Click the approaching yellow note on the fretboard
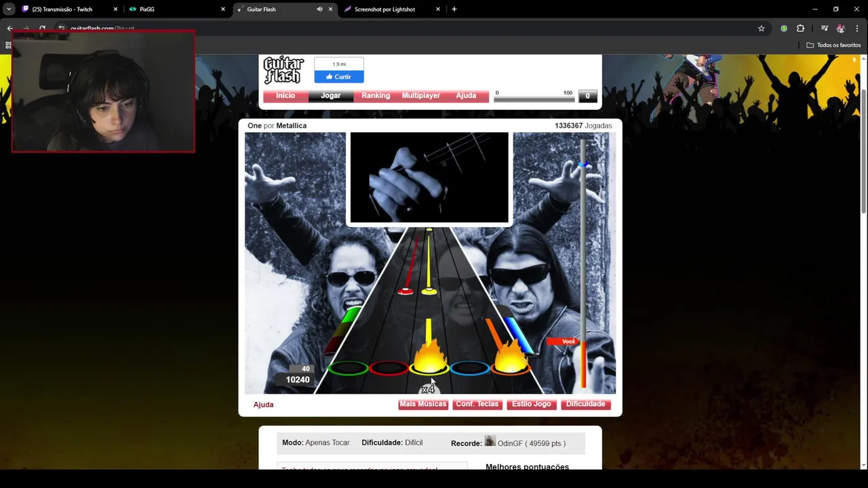Screen dimensions: 868x488 click(x=429, y=291)
